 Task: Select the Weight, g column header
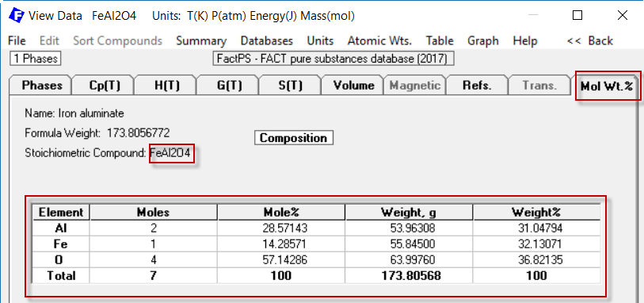[409, 213]
